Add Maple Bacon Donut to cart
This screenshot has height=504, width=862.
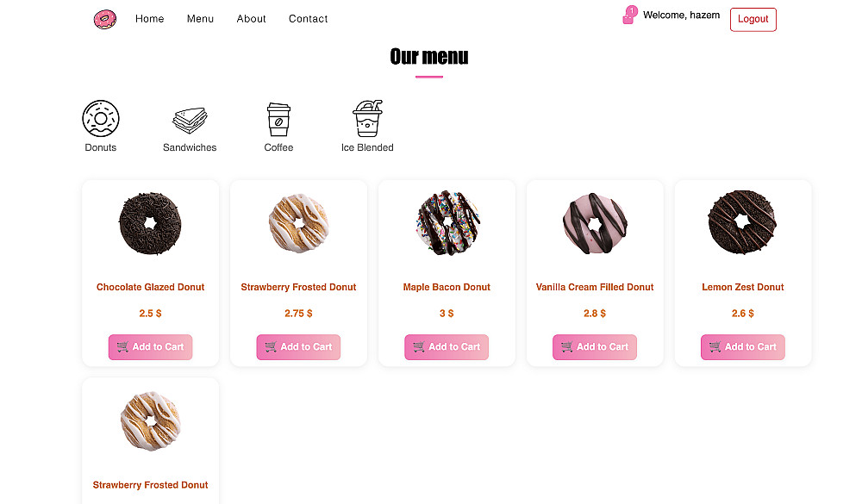pos(447,347)
